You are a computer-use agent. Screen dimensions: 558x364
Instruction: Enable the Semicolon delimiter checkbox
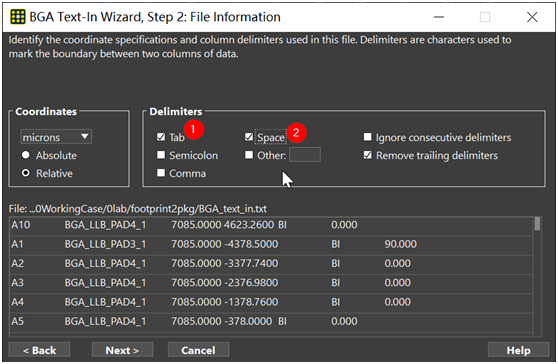point(161,155)
